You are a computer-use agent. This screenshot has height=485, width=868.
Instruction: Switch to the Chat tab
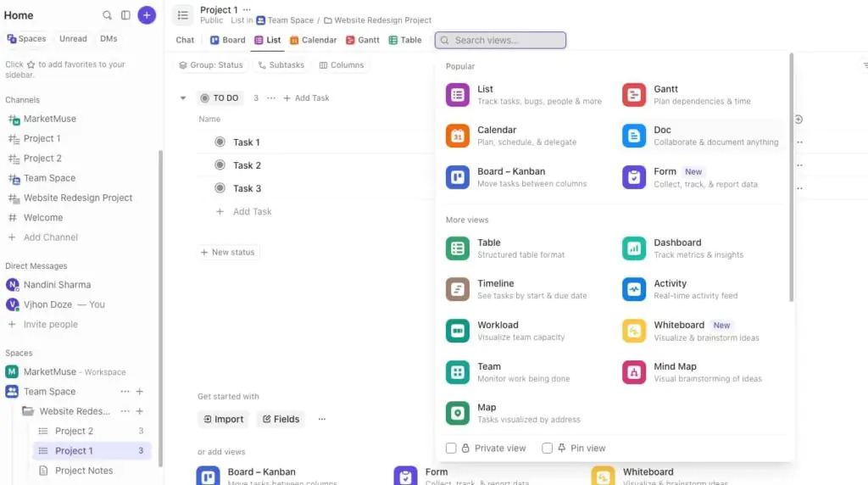(185, 40)
